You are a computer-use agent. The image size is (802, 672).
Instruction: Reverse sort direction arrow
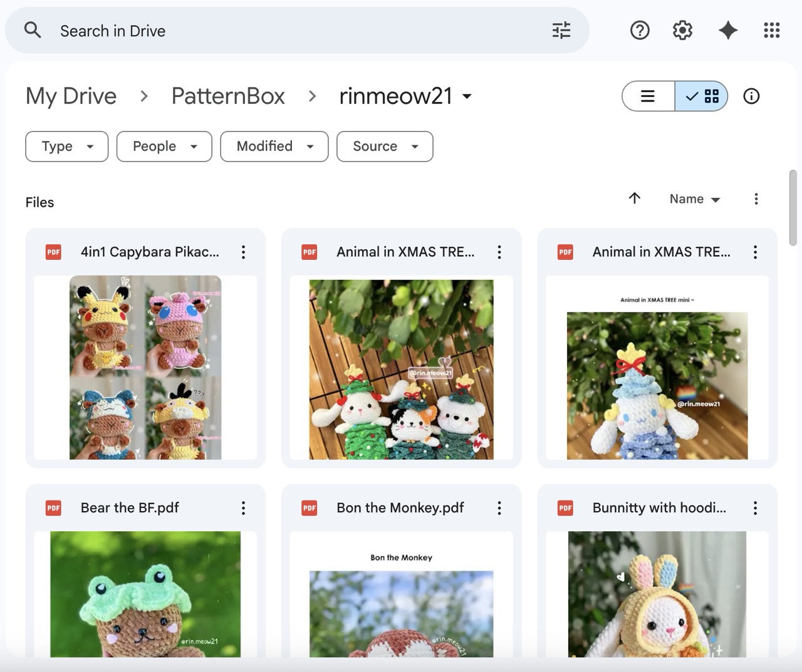pos(635,199)
